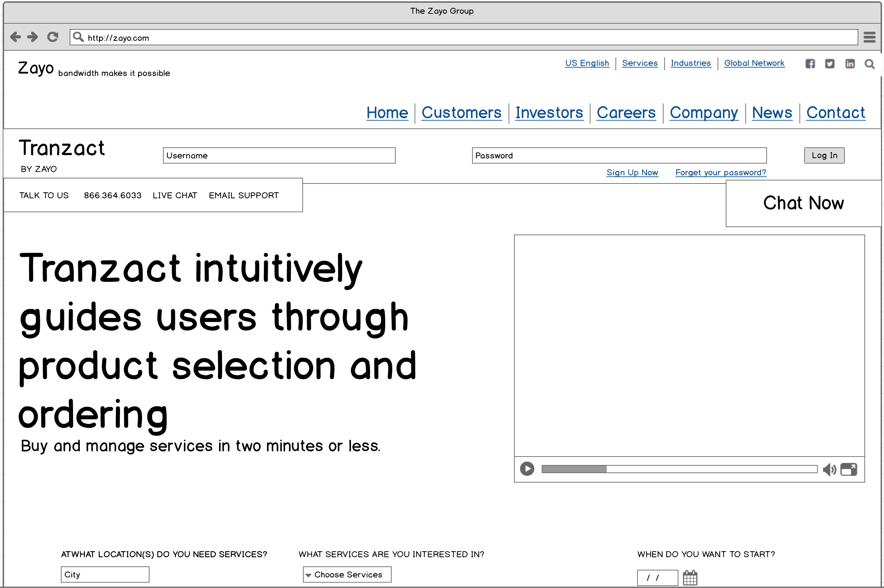Viewport: 884px width, 588px height.
Task: Reload the page with refresh icon
Action: coord(52,37)
